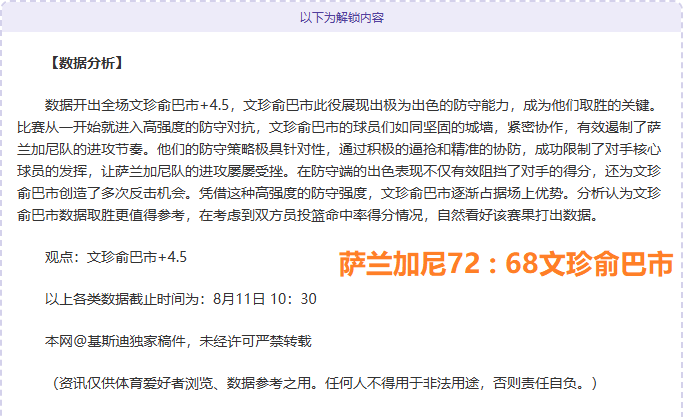Click the paragraph line starting 兰加尼队的进攻节奏
This screenshot has width=684, height=417.
point(339,149)
